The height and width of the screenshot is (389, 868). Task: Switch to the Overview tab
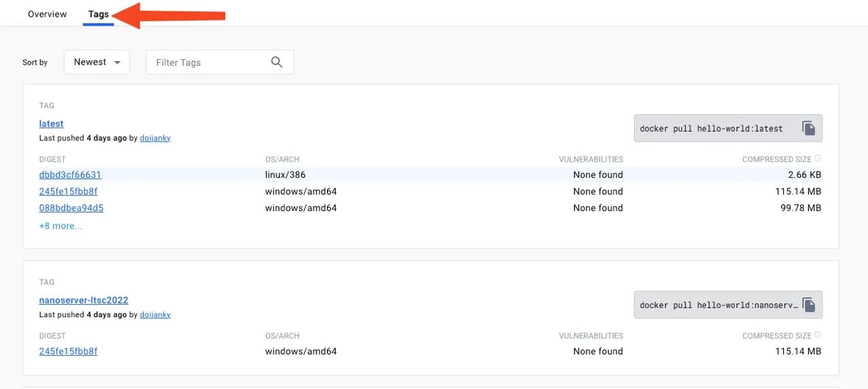click(47, 14)
